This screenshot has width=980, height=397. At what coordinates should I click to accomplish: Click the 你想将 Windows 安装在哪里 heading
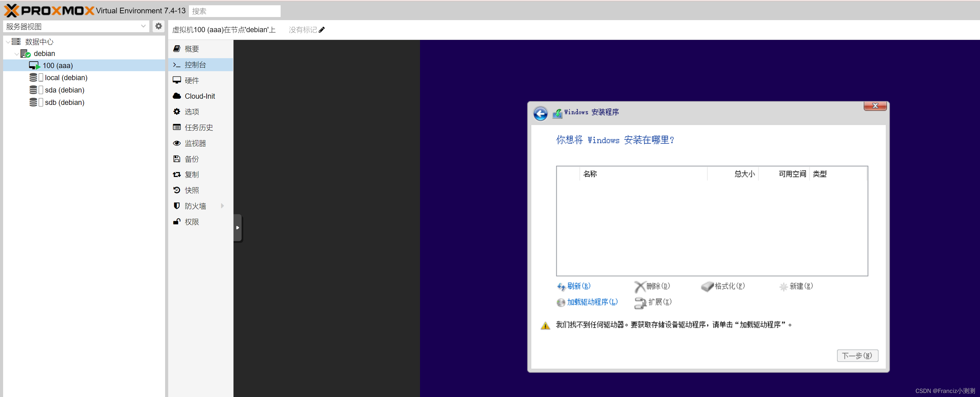tap(615, 140)
